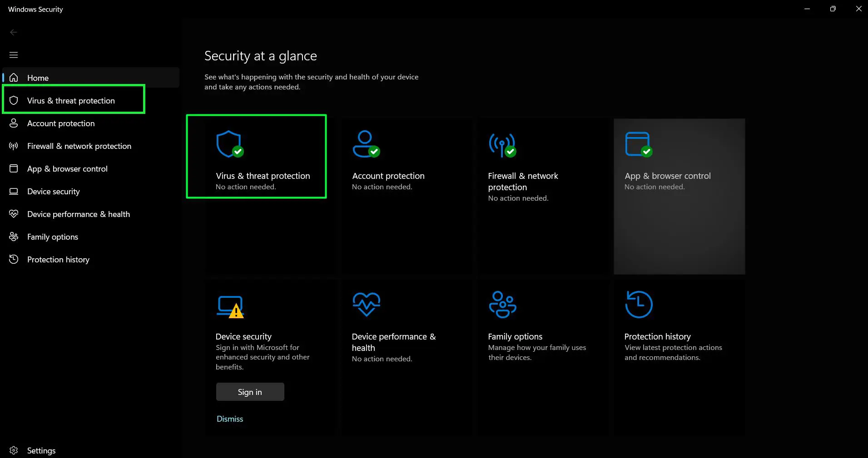Screen dimensions: 868x458
Task: Select the Virus & threat protection shield icon
Action: click(14, 100)
